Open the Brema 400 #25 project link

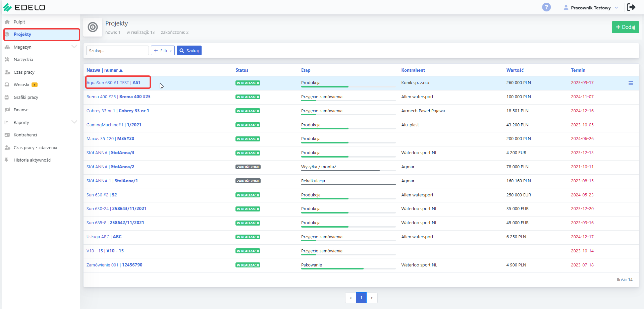tap(118, 97)
